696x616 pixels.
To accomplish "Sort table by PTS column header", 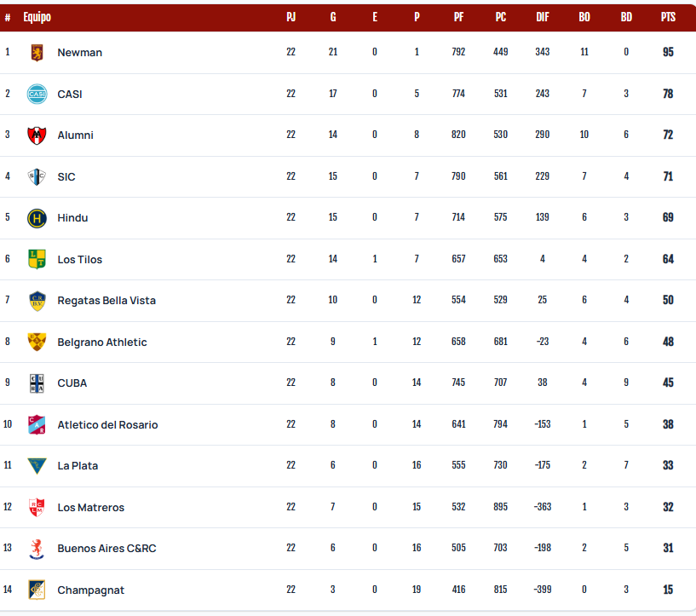I will click(668, 17).
